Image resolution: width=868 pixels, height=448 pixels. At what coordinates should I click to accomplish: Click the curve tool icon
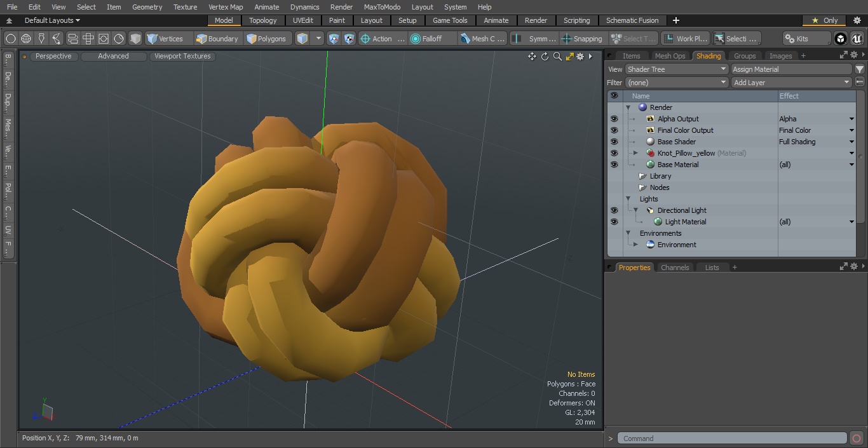point(57,39)
